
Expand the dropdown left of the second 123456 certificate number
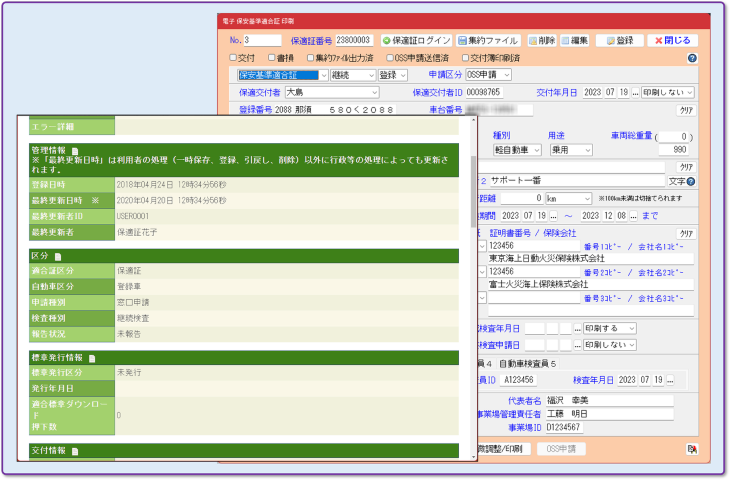(x=482, y=272)
